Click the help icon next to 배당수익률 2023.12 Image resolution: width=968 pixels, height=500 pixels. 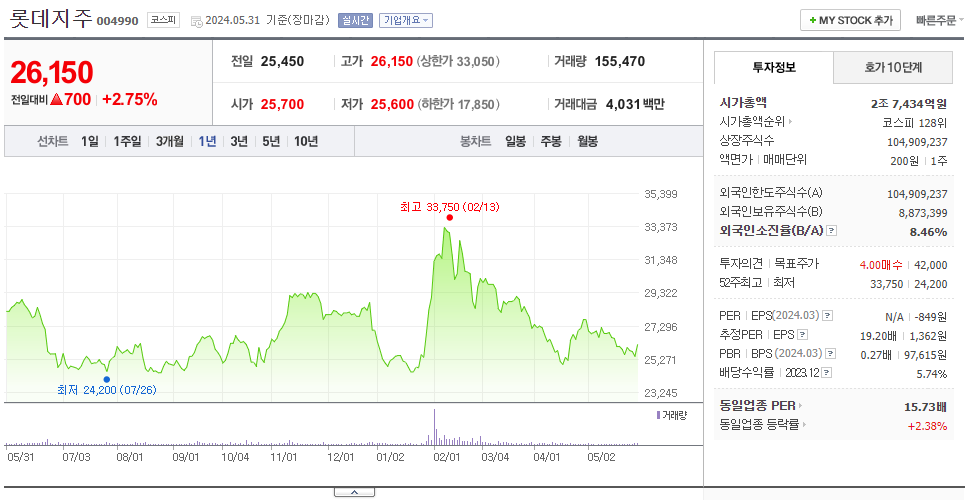pos(827,373)
